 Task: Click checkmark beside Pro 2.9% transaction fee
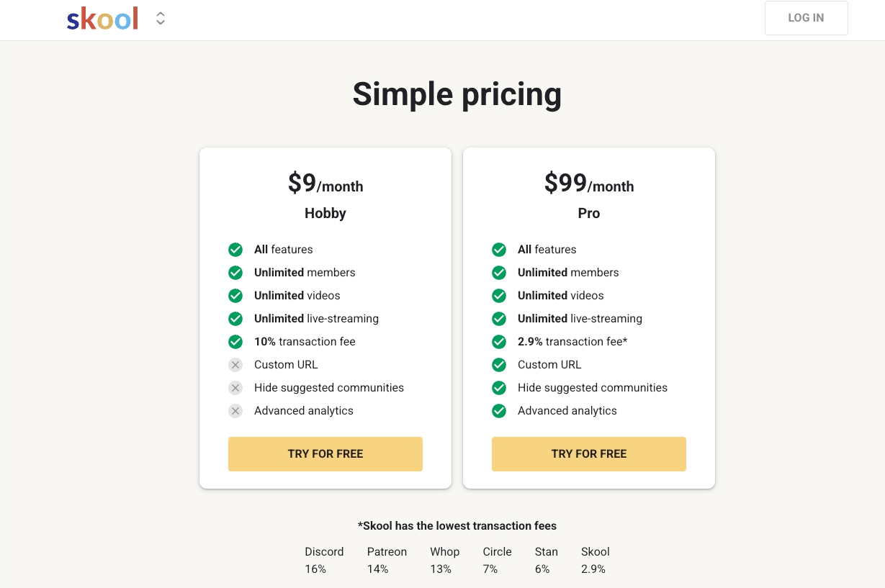[x=499, y=342]
